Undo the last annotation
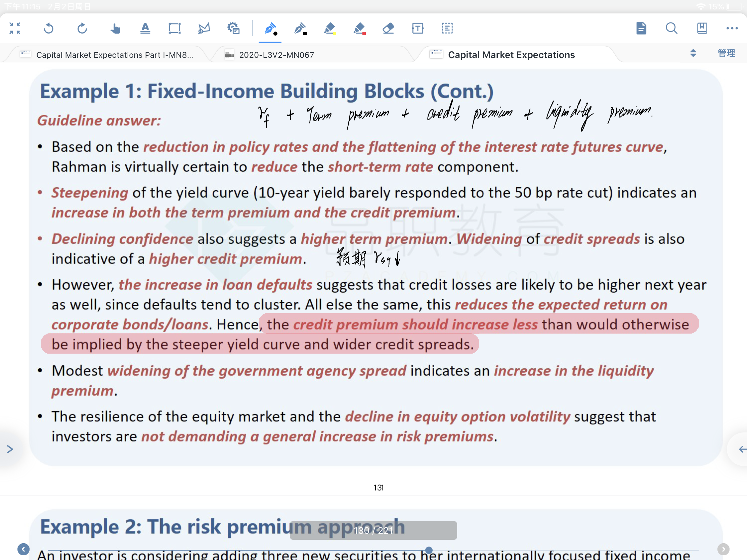This screenshot has height=560, width=747. click(49, 28)
